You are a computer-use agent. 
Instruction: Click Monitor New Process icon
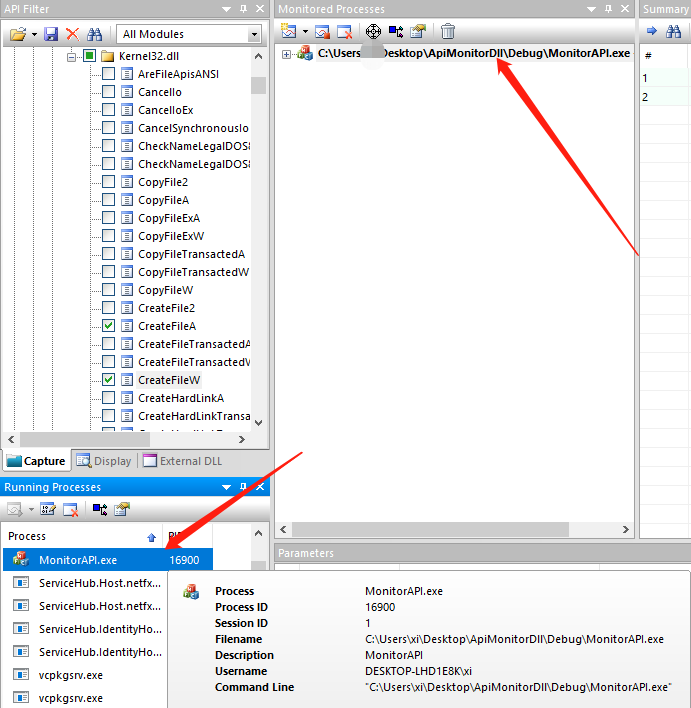point(289,31)
